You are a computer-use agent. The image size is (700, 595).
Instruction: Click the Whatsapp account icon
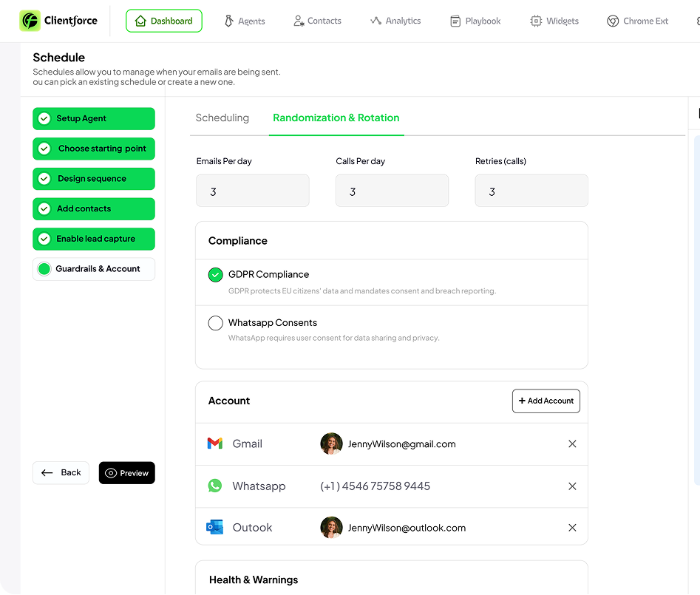(214, 486)
